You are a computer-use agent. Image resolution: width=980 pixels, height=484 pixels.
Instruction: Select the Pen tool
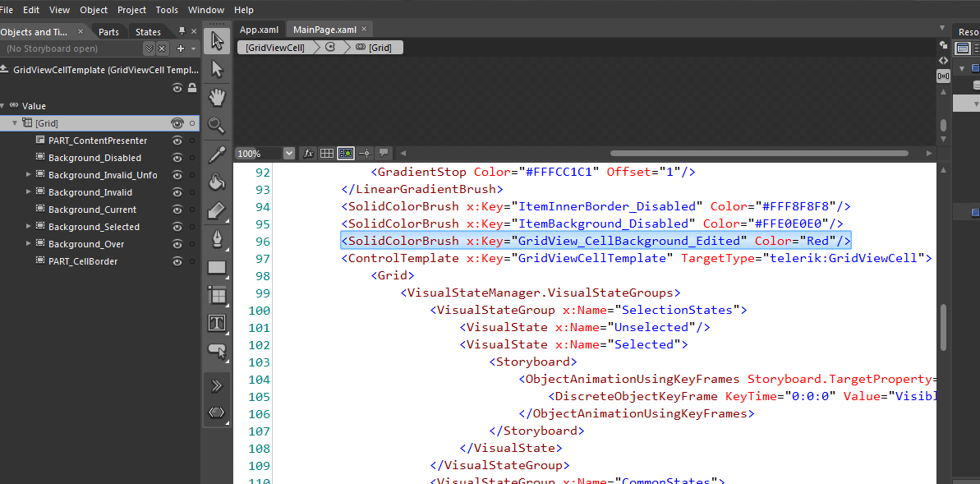coord(217,239)
